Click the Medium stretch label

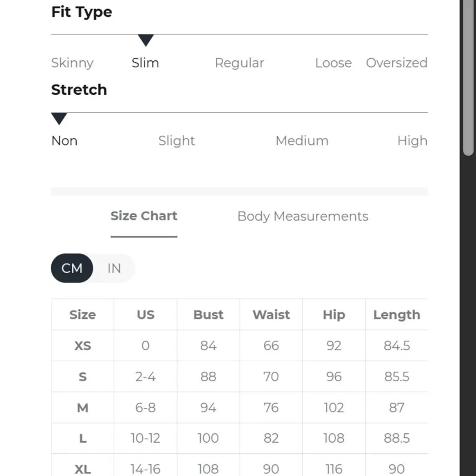[x=302, y=141]
